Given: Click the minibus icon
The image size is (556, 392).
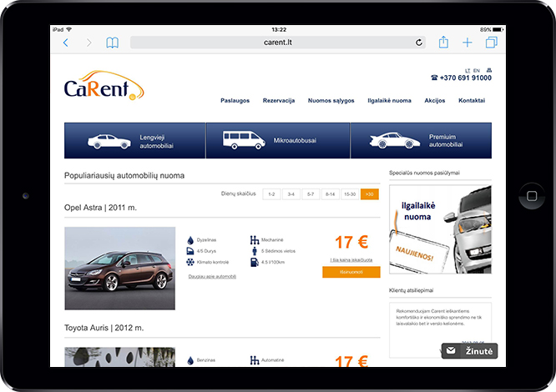Looking at the screenshot, I should pos(244,140).
